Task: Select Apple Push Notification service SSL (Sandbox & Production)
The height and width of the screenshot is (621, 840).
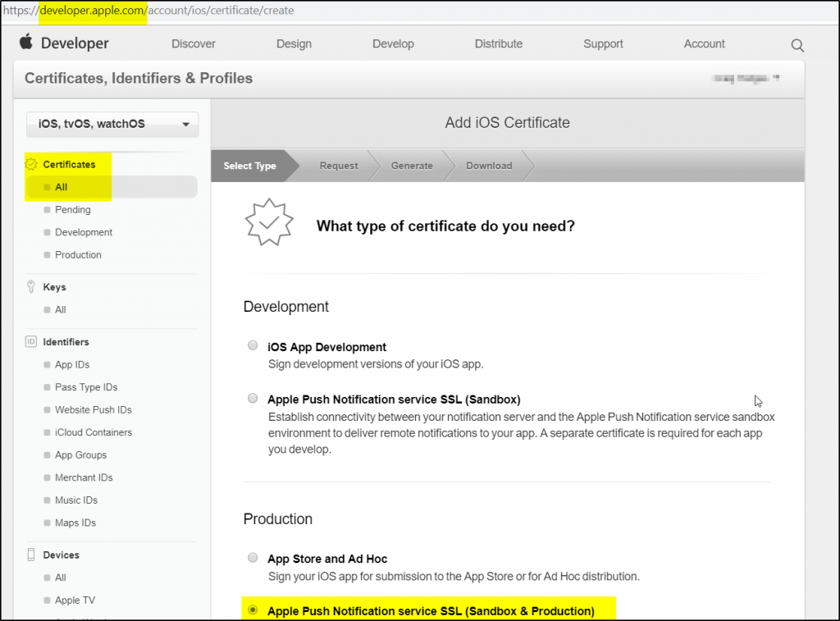Action: click(252, 610)
